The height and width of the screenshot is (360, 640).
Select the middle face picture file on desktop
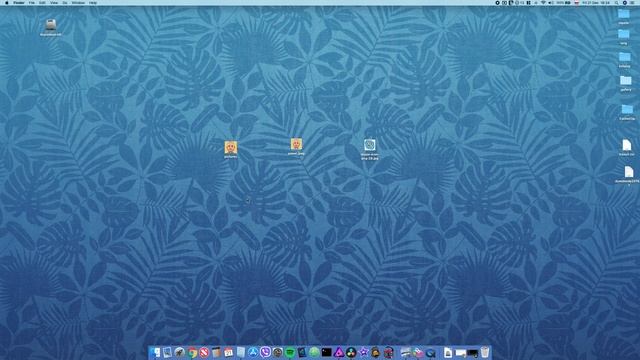296,144
